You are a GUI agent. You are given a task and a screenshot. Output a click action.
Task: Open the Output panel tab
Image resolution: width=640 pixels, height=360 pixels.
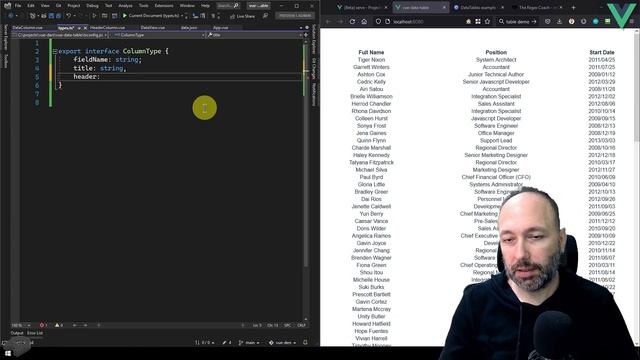click(x=17, y=333)
